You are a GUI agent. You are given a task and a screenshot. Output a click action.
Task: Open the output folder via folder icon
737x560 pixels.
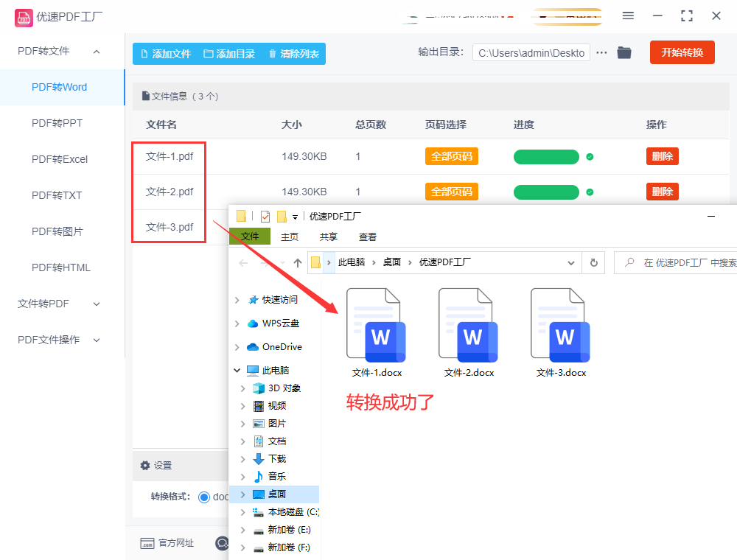point(624,52)
